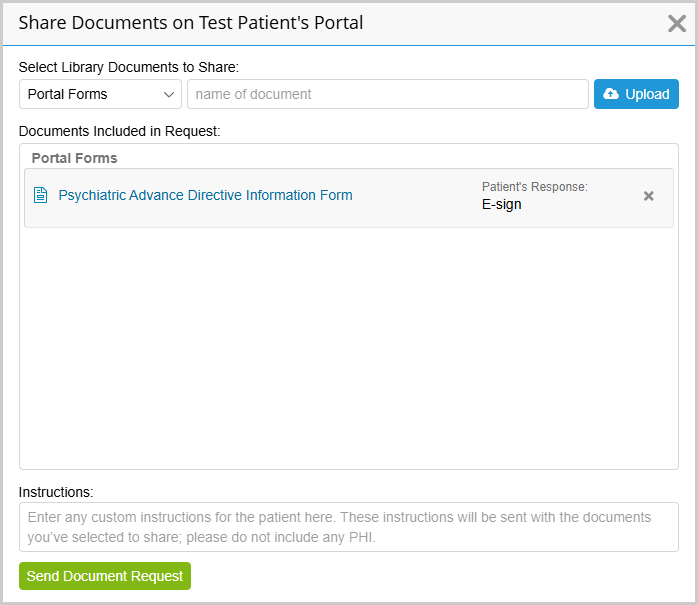The height and width of the screenshot is (605, 698).
Task: Click the document icon beside Psychiatric form
Action: (41, 195)
